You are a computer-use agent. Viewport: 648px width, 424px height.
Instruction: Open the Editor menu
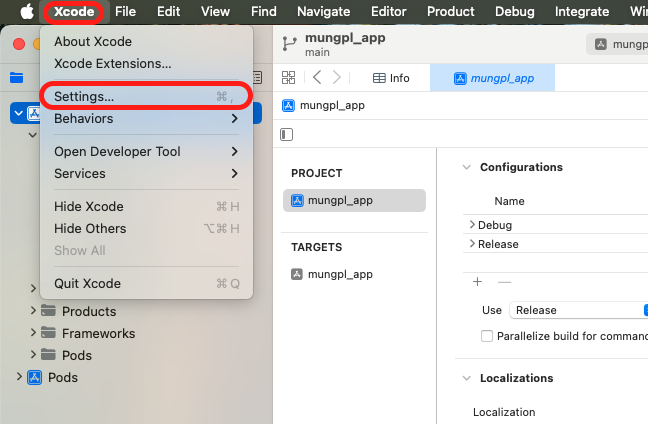(388, 11)
